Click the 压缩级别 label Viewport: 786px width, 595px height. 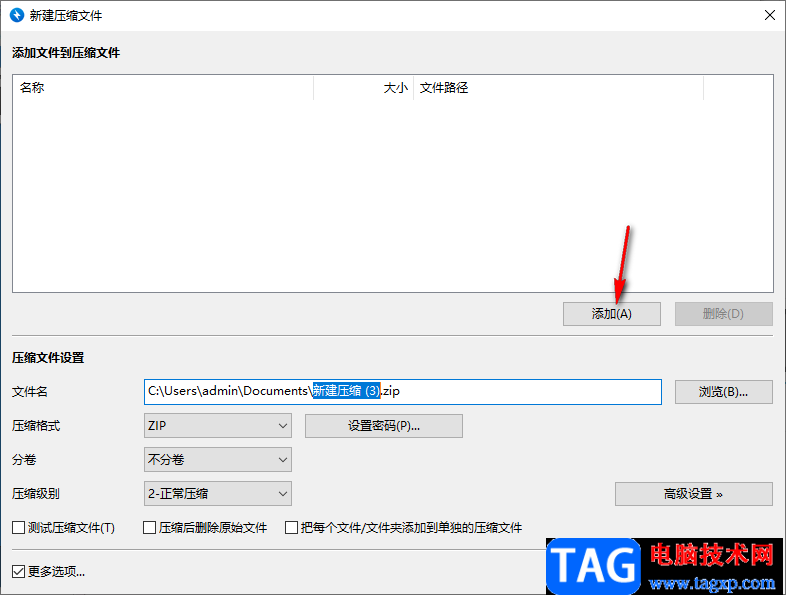pyautogui.click(x=36, y=494)
